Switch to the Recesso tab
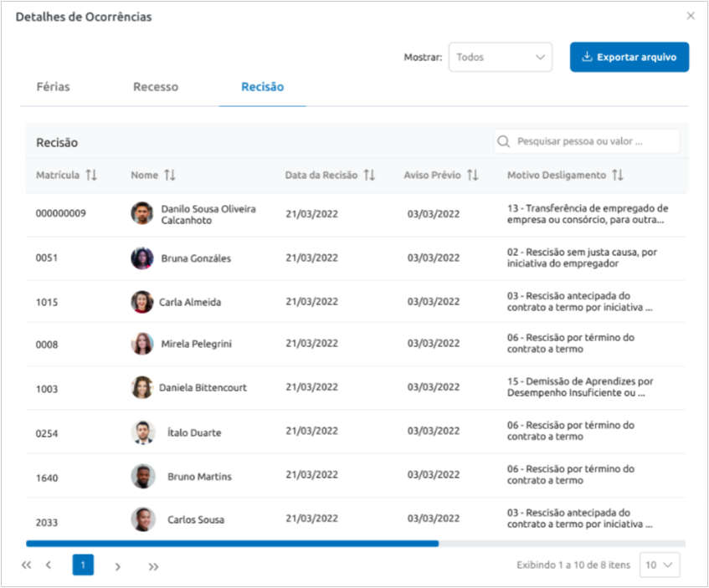This screenshot has width=709, height=588. (156, 87)
